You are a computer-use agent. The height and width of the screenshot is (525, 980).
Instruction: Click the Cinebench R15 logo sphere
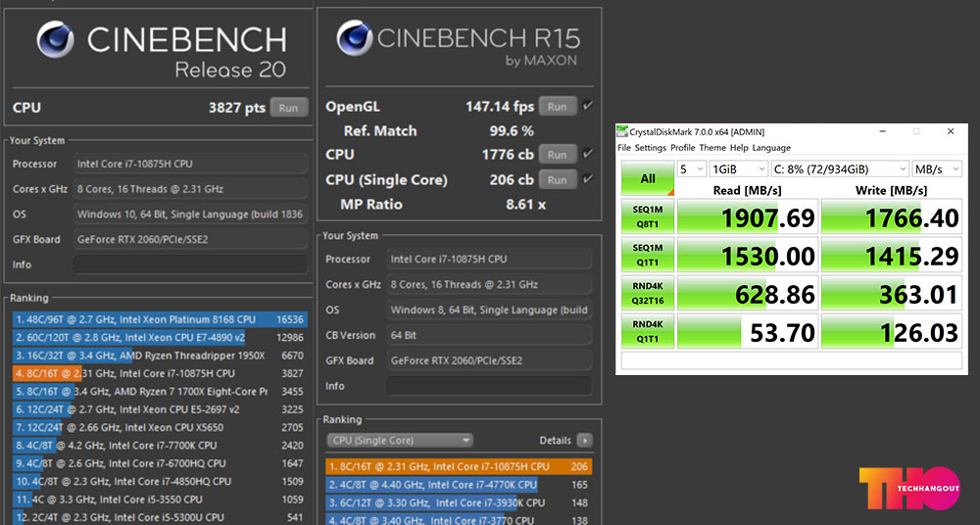[355, 38]
